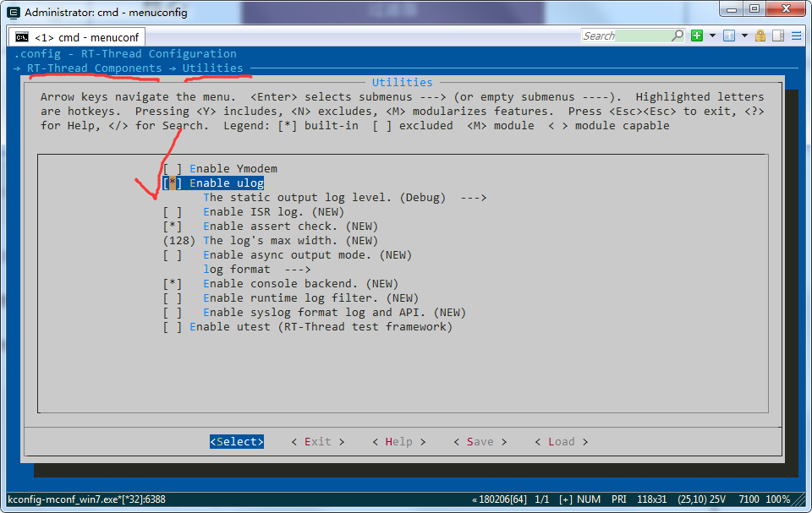Click the '1/1' console count in status bar
Screen dimensions: 812x513
coord(541,499)
